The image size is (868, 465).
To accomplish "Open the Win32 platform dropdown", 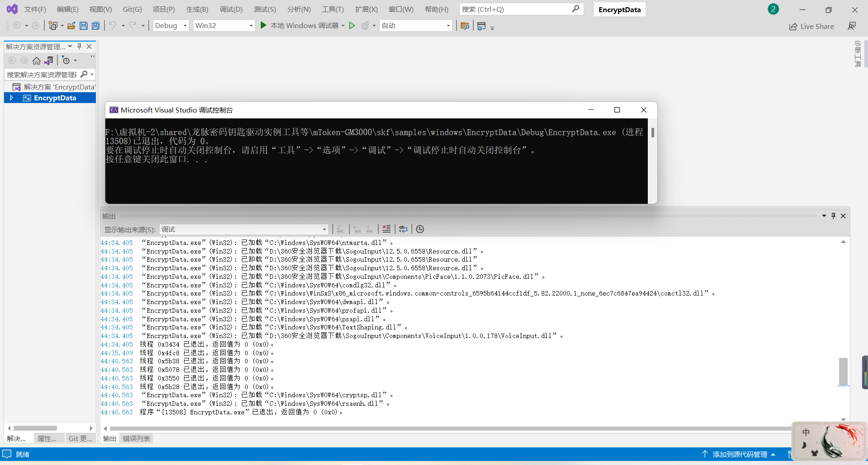I will tap(224, 26).
